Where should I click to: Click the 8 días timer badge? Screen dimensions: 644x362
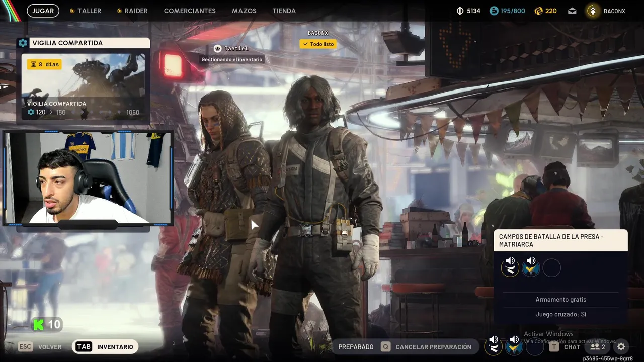[x=44, y=64]
